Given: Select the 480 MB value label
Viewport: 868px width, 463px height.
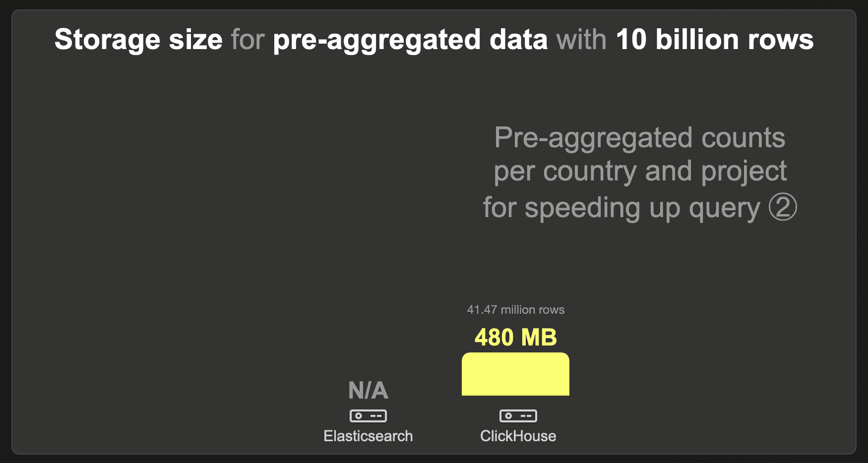Looking at the screenshot, I should [515, 338].
